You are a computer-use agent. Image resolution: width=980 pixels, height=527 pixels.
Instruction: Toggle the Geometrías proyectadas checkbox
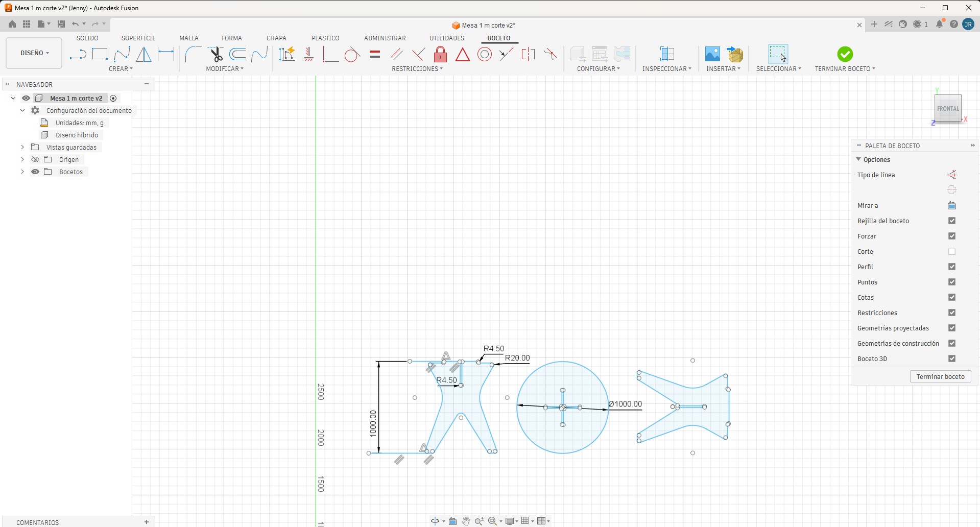(x=952, y=328)
